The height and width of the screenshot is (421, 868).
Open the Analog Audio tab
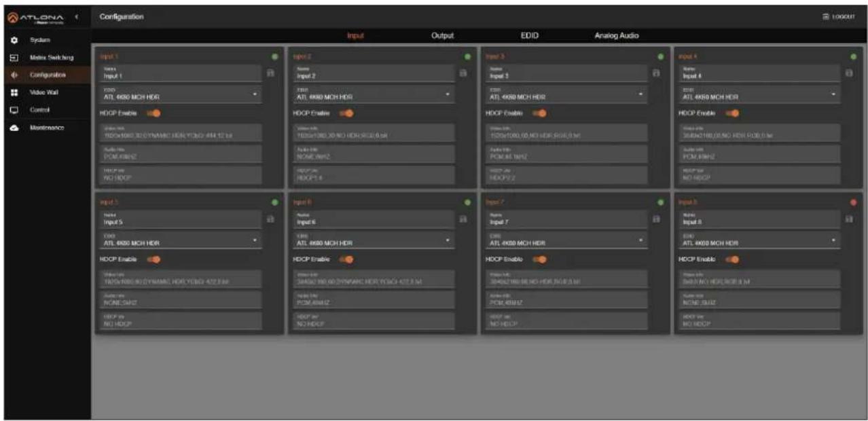click(617, 36)
